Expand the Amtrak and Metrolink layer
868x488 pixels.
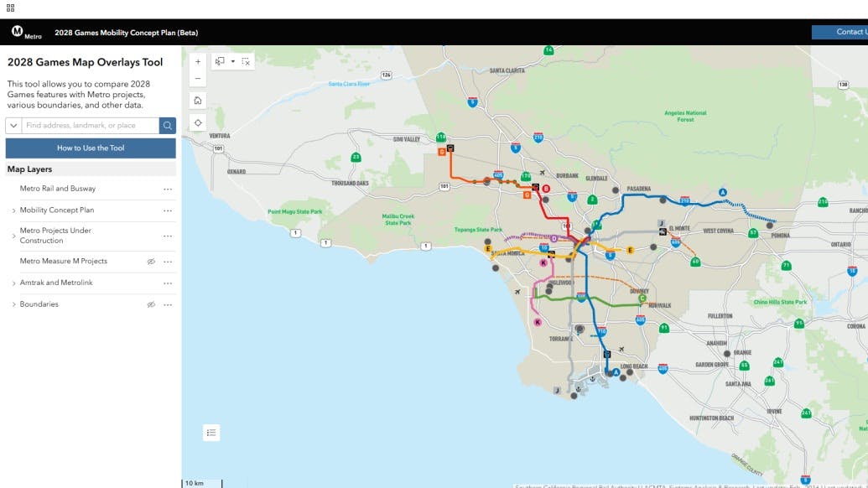(x=14, y=283)
